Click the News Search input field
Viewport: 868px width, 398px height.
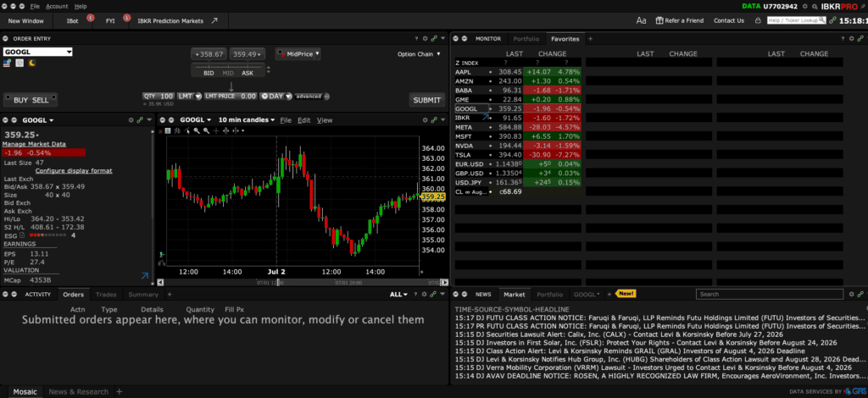click(770, 294)
